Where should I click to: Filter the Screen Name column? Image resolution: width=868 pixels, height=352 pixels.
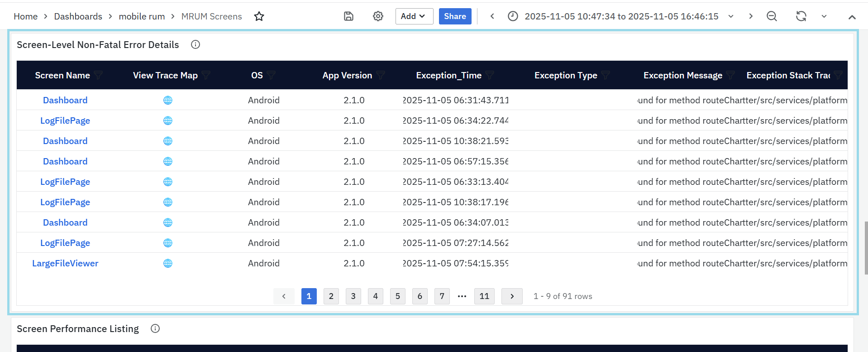pyautogui.click(x=98, y=75)
